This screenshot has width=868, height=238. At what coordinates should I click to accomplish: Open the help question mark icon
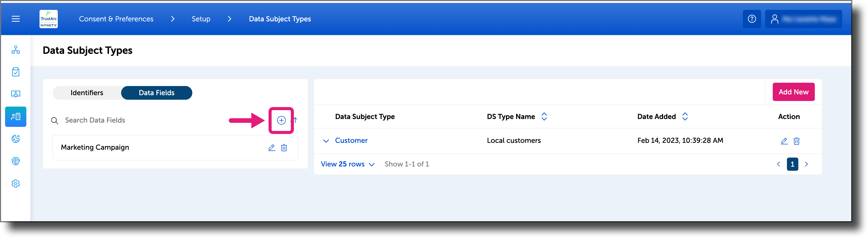pos(752,19)
